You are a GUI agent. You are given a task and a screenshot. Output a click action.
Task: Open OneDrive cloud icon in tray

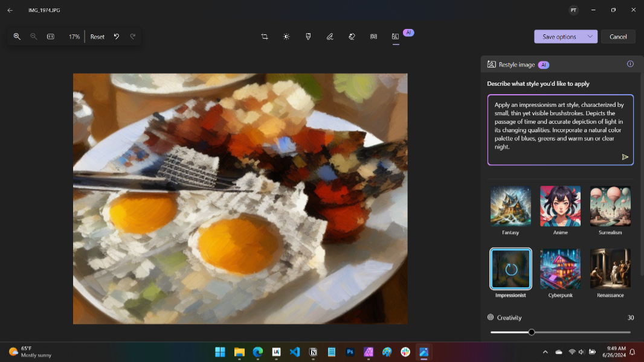point(559,352)
